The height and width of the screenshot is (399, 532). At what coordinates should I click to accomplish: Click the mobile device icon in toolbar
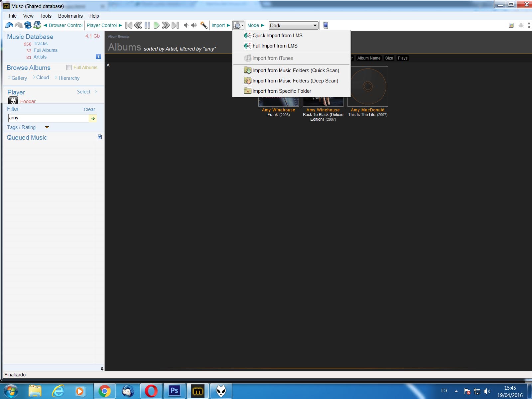(x=326, y=25)
